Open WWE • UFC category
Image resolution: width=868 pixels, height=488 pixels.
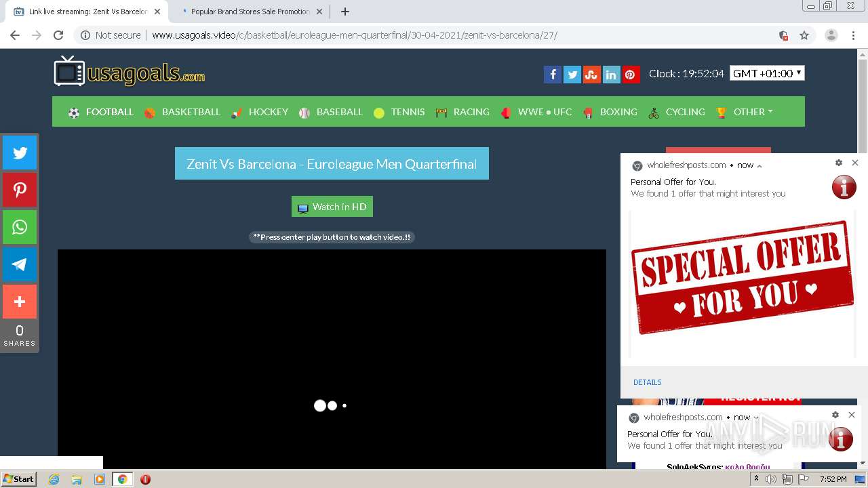coord(536,112)
